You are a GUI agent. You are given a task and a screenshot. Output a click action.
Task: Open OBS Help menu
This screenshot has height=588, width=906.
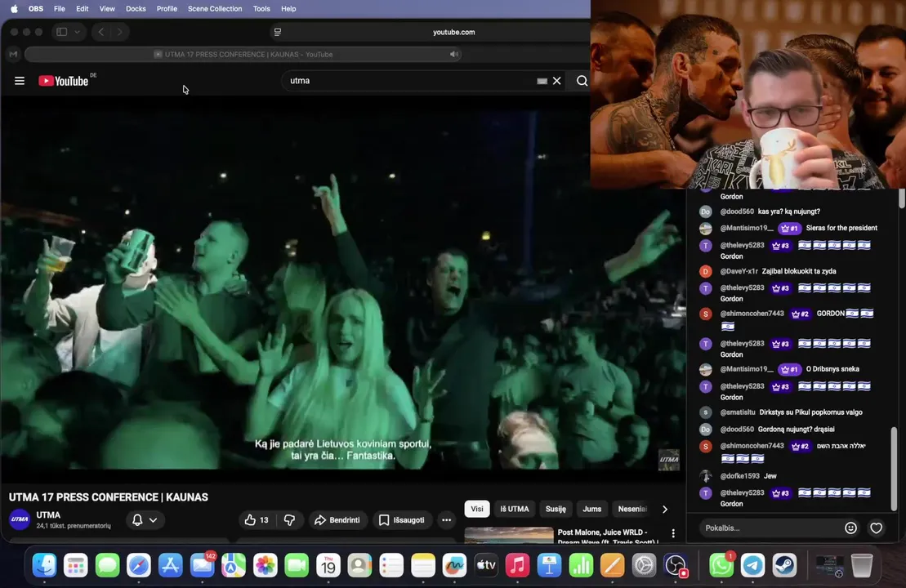(288, 9)
